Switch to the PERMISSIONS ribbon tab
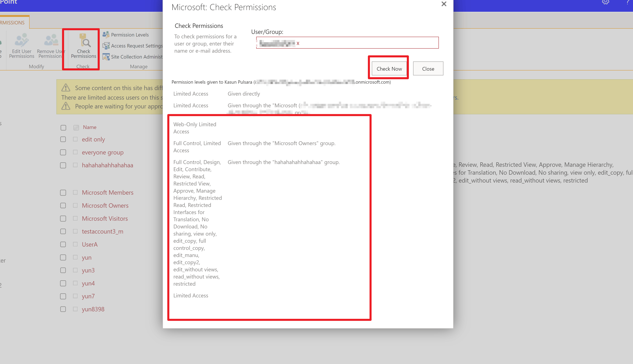 (12, 23)
